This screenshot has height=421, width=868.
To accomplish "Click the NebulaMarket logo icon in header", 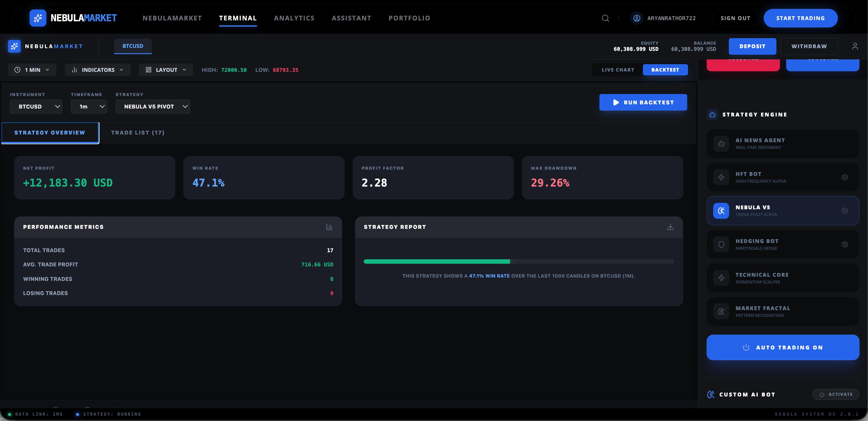I will (x=38, y=18).
